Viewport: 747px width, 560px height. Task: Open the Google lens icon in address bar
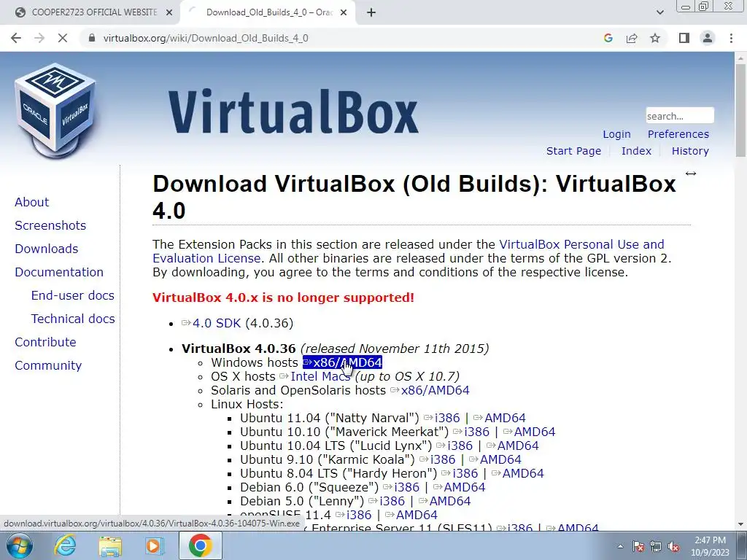point(608,38)
